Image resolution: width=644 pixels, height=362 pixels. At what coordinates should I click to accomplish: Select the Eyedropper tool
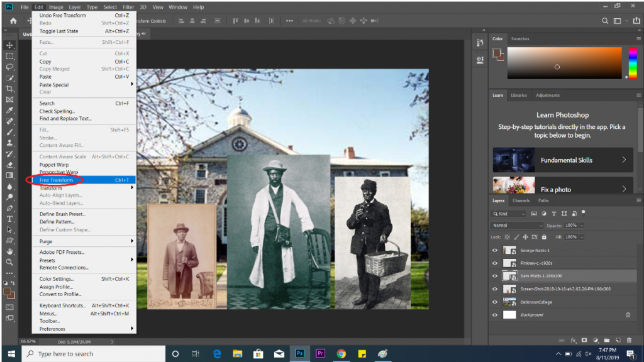[9, 111]
